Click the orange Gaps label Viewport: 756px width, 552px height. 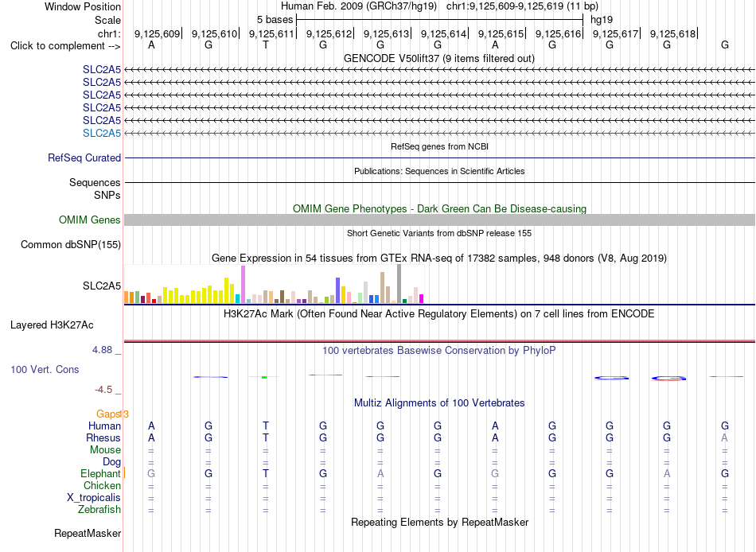(x=108, y=414)
